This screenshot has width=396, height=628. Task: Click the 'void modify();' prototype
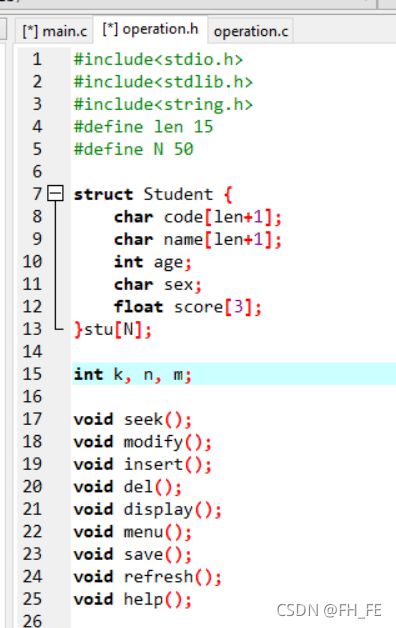143,442
